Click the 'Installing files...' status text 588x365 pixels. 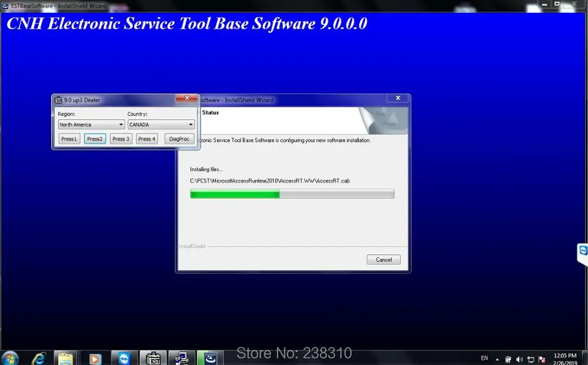pos(206,169)
